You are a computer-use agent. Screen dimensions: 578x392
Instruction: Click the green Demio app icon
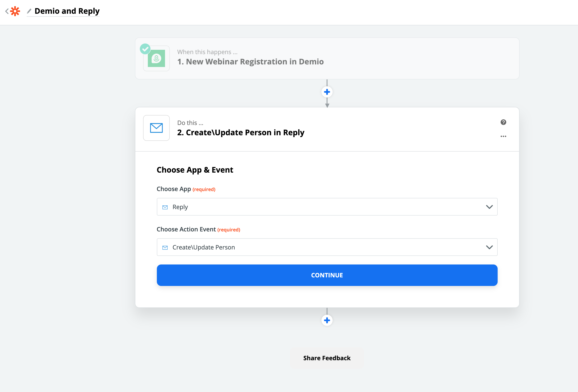pos(156,58)
